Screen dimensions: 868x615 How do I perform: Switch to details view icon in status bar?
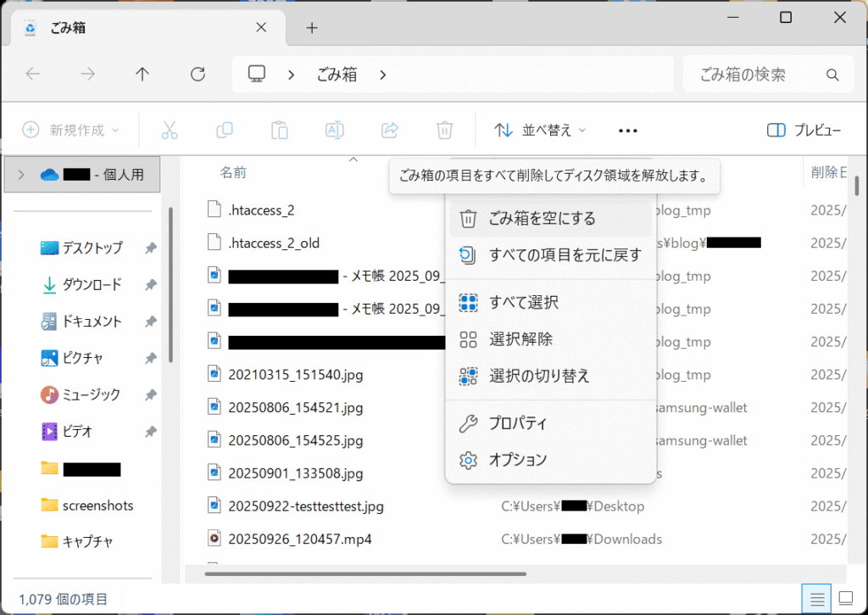[816, 598]
